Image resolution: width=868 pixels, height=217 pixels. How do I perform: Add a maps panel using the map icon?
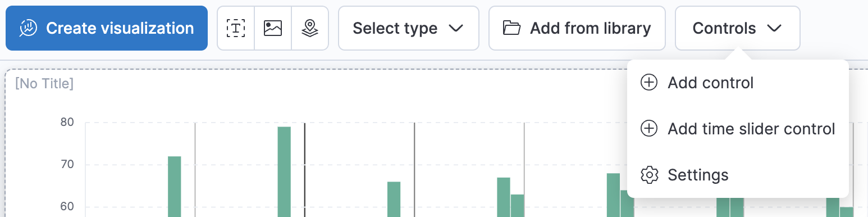[310, 28]
